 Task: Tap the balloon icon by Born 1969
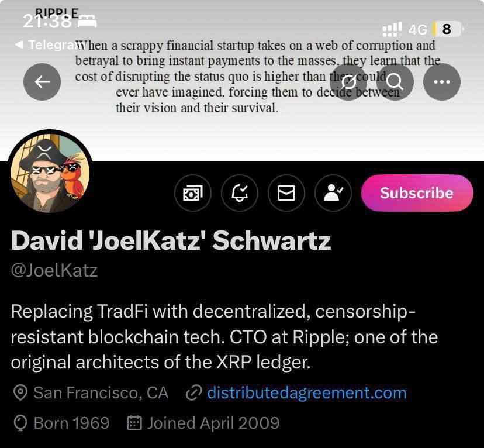(20, 423)
